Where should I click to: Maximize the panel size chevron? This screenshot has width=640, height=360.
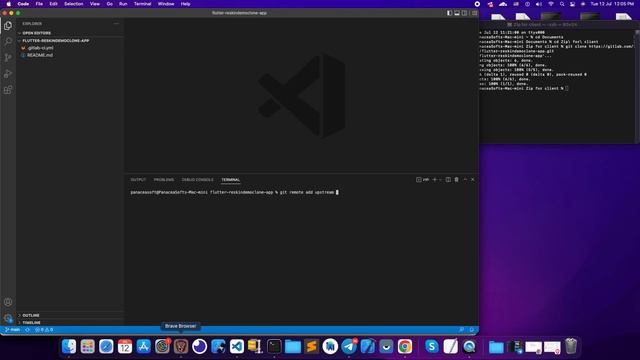[465, 180]
